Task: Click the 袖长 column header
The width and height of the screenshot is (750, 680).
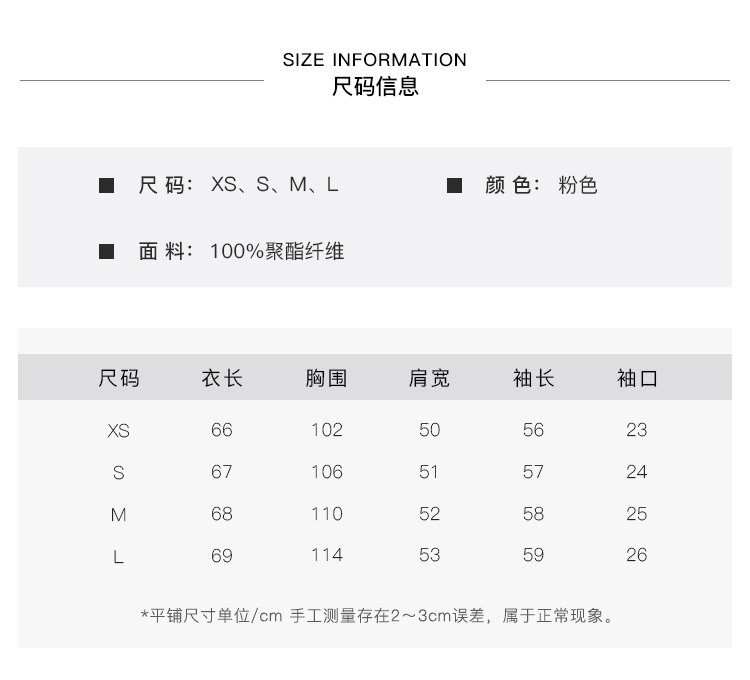Action: tap(534, 379)
